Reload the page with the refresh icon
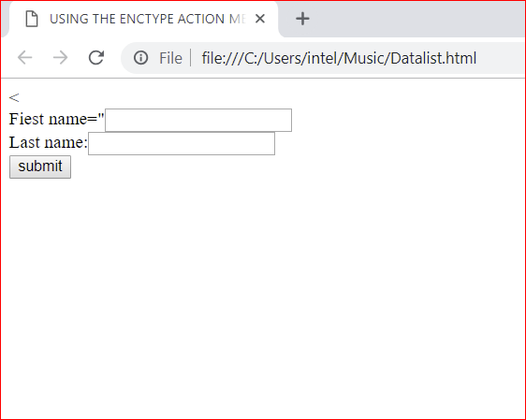526x420 pixels. click(x=96, y=58)
